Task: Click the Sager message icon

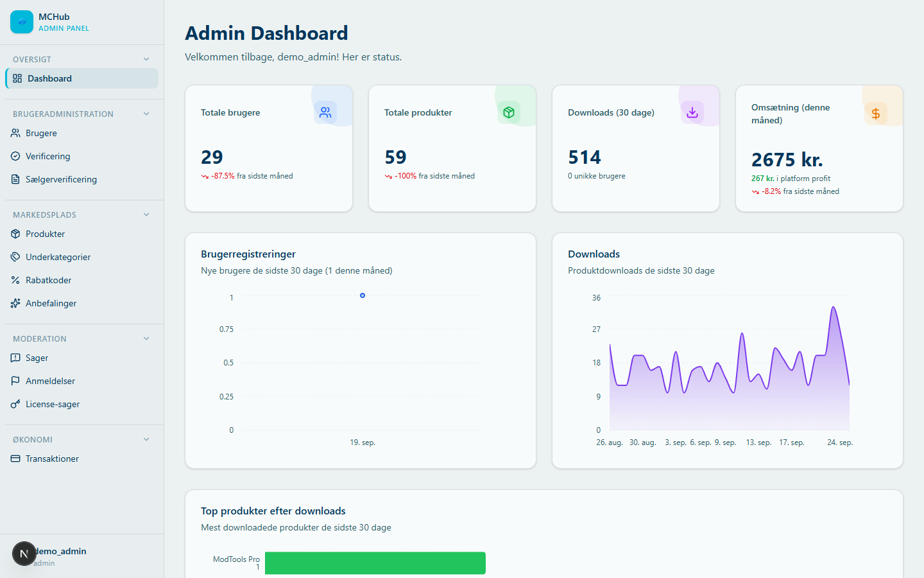Action: (x=15, y=358)
